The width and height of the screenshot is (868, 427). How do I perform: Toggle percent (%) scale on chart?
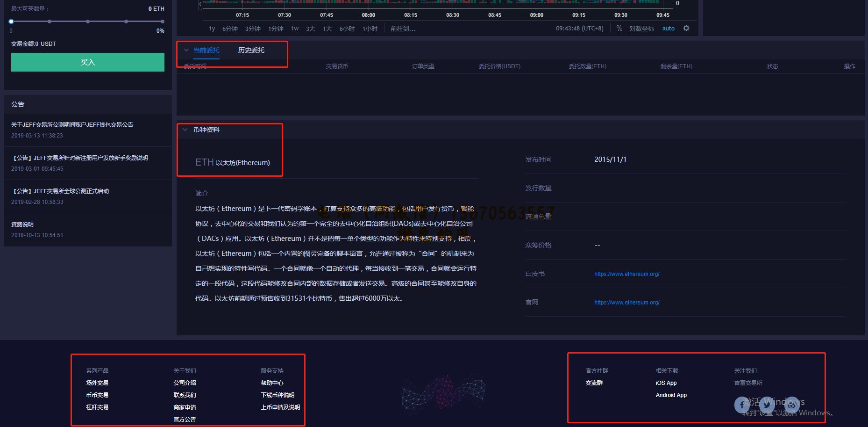(619, 29)
